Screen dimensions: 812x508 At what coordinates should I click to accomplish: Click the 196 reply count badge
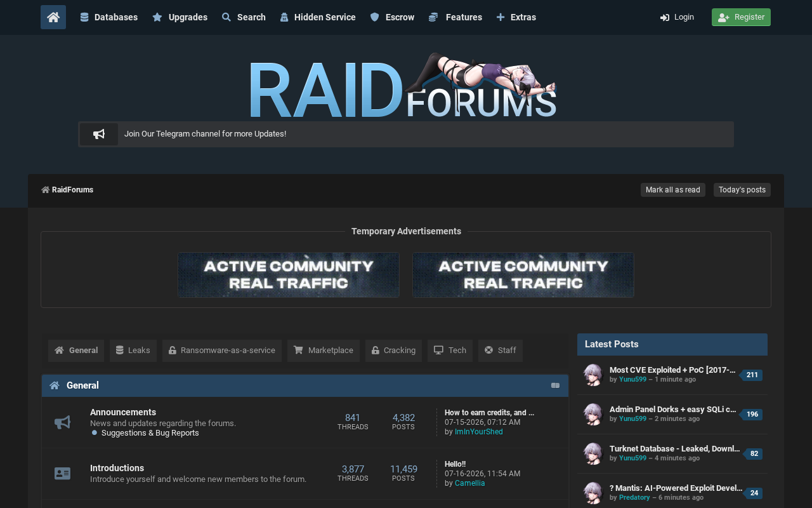(752, 414)
